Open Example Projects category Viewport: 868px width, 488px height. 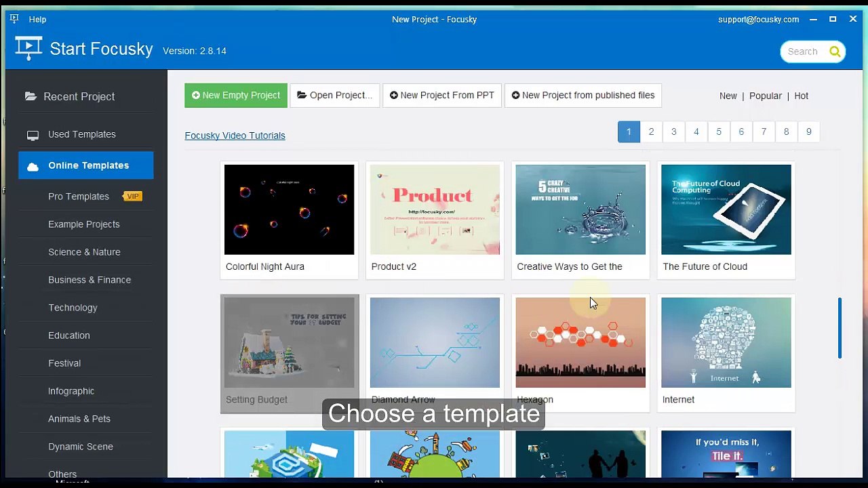(x=84, y=224)
